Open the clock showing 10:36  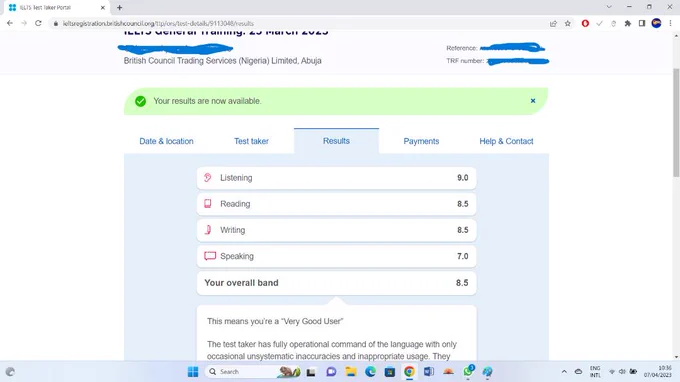coord(657,372)
